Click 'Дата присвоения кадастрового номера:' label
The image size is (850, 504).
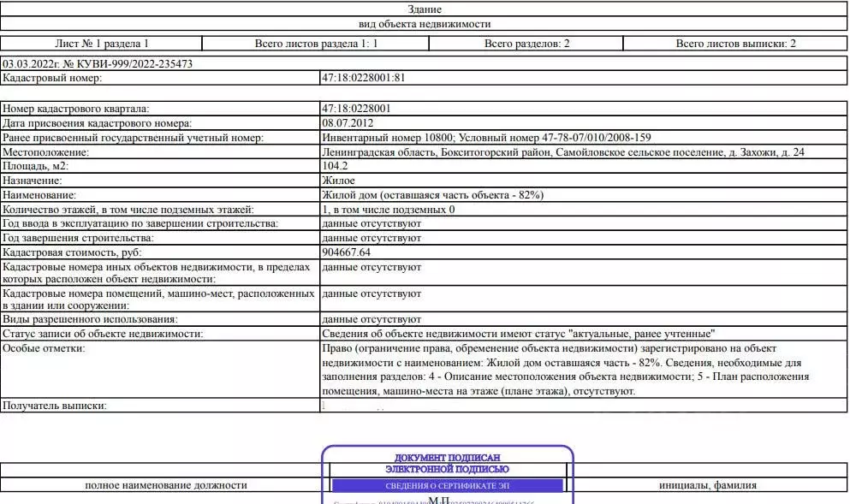pos(97,123)
